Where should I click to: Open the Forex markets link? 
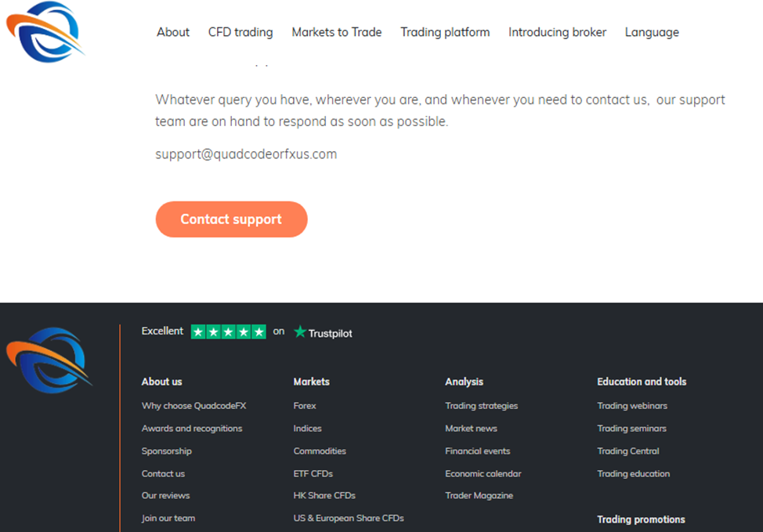[305, 406]
